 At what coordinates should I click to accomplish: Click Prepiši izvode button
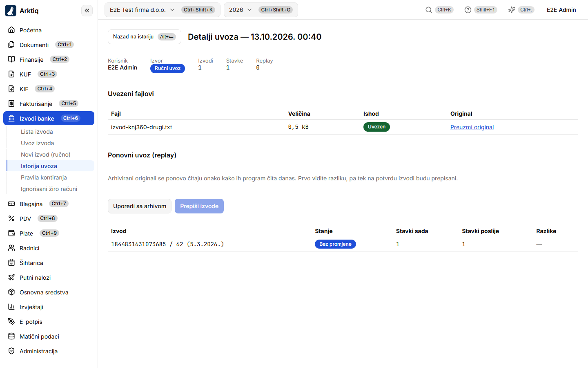(199, 206)
